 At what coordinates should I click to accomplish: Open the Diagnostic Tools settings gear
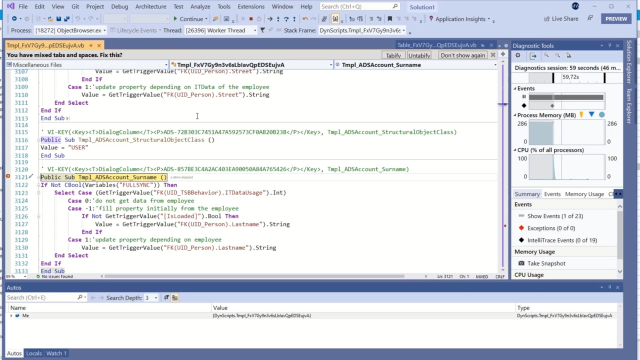coord(518,56)
